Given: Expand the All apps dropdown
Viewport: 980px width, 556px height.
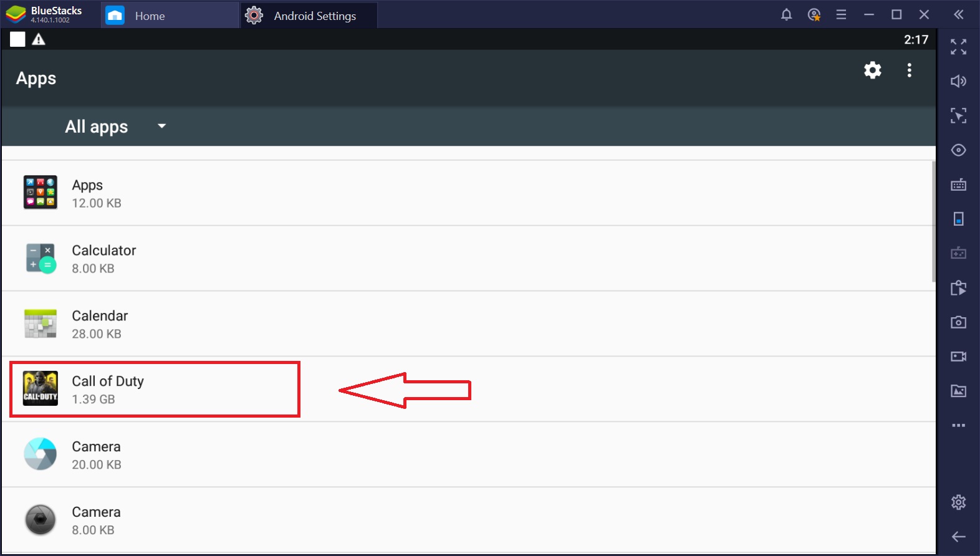Looking at the screenshot, I should [x=115, y=127].
